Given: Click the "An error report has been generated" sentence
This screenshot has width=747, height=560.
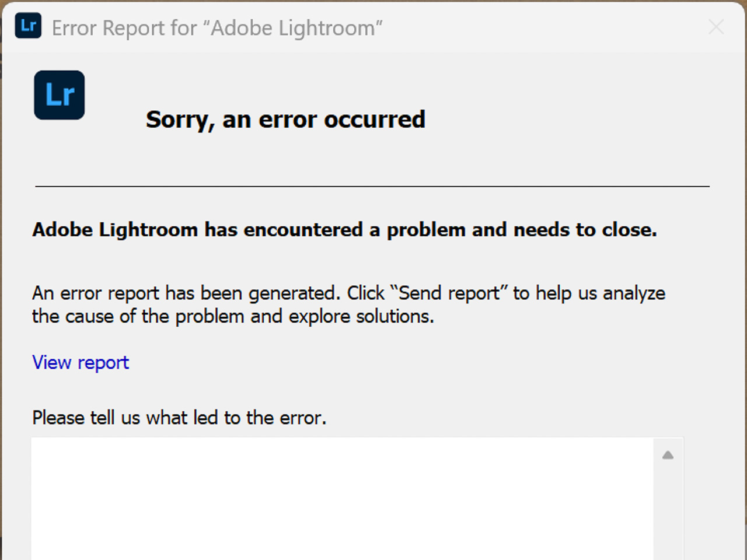Looking at the screenshot, I should click(186, 293).
